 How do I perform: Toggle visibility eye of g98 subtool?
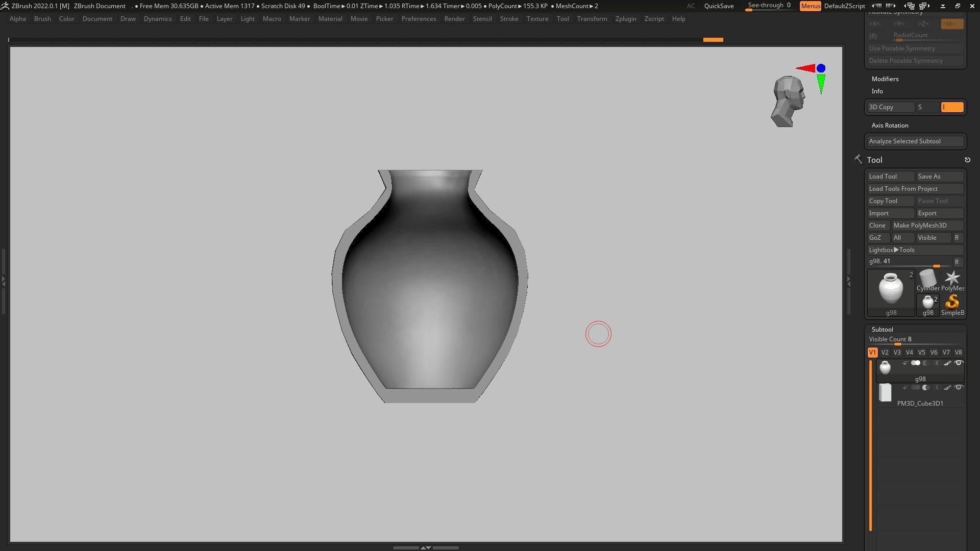pyautogui.click(x=959, y=363)
